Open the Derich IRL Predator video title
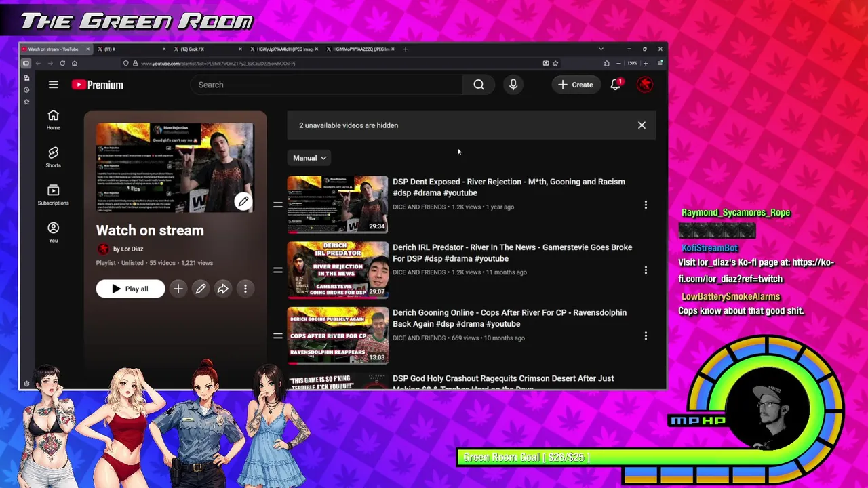868x488 pixels. (512, 253)
